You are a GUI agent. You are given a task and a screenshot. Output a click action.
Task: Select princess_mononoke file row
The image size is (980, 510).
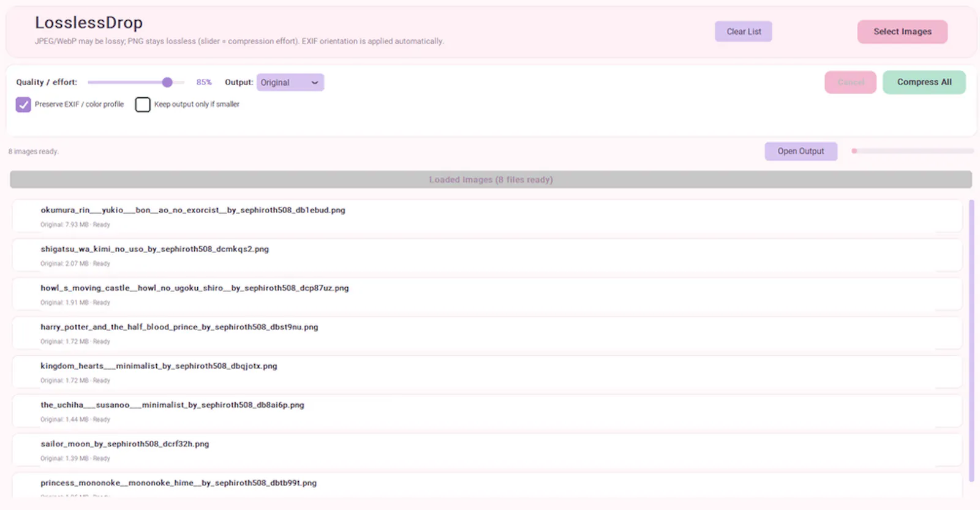(x=487, y=486)
